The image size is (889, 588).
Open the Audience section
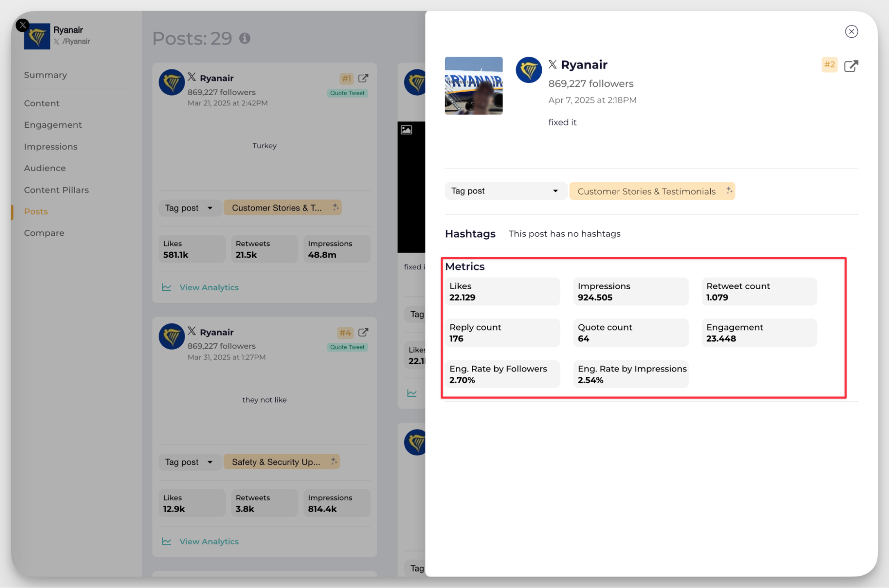click(x=45, y=168)
